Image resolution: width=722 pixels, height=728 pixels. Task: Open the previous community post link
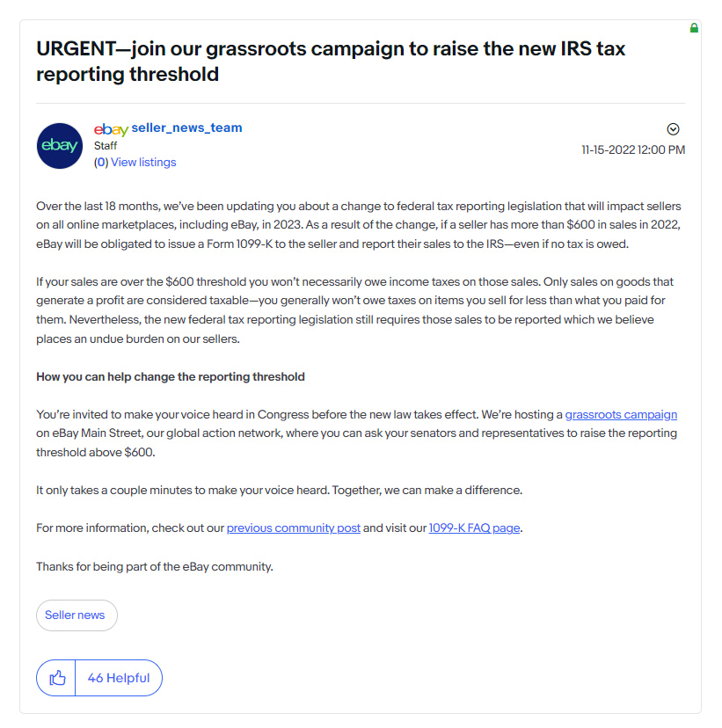point(293,528)
